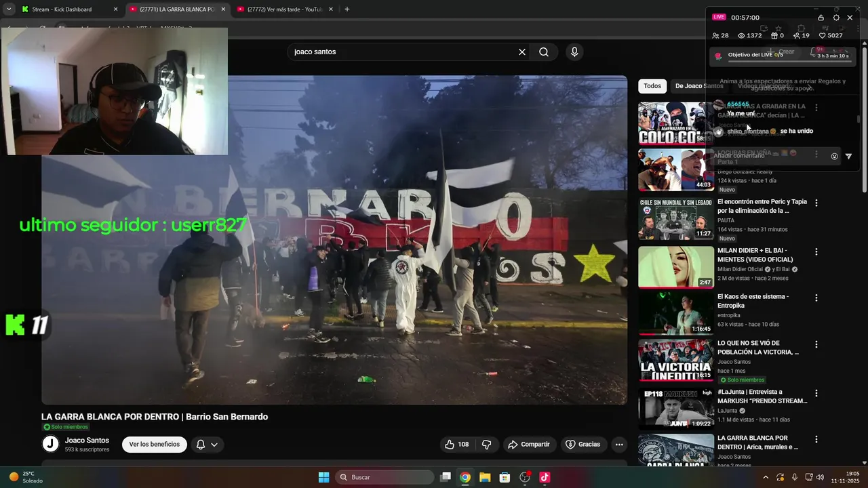Open LIVE overlay settings gear icon

coord(836,18)
